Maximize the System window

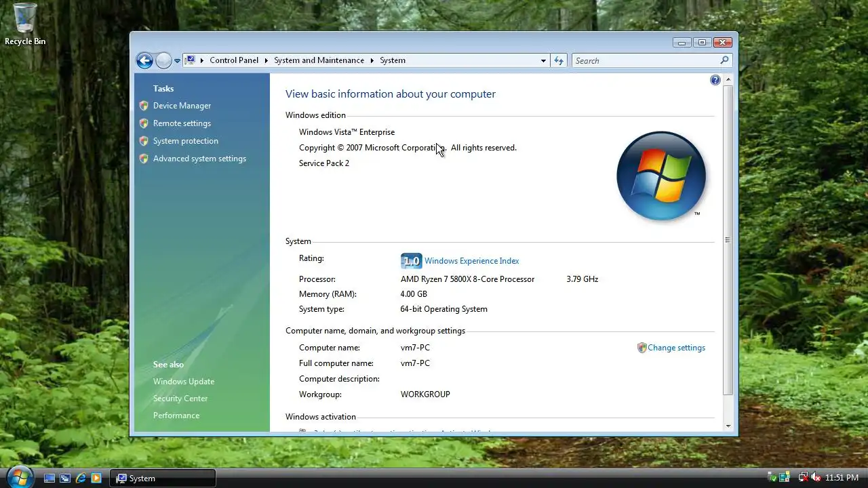[x=702, y=42]
